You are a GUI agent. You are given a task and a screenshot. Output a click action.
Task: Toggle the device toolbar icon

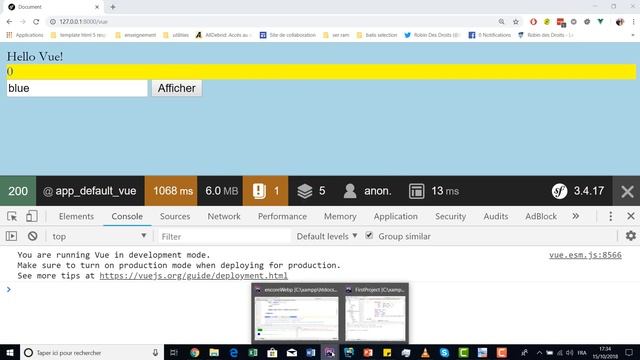pos(31,216)
